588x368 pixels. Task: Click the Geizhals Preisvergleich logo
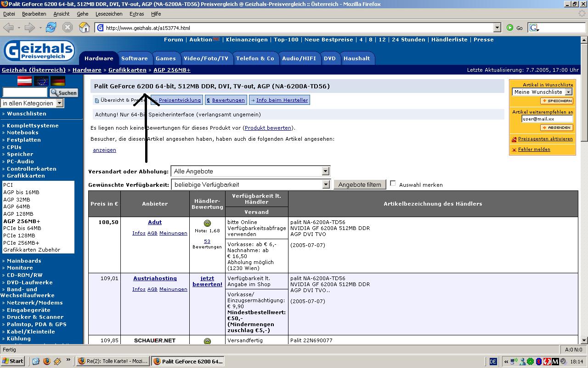(39, 50)
